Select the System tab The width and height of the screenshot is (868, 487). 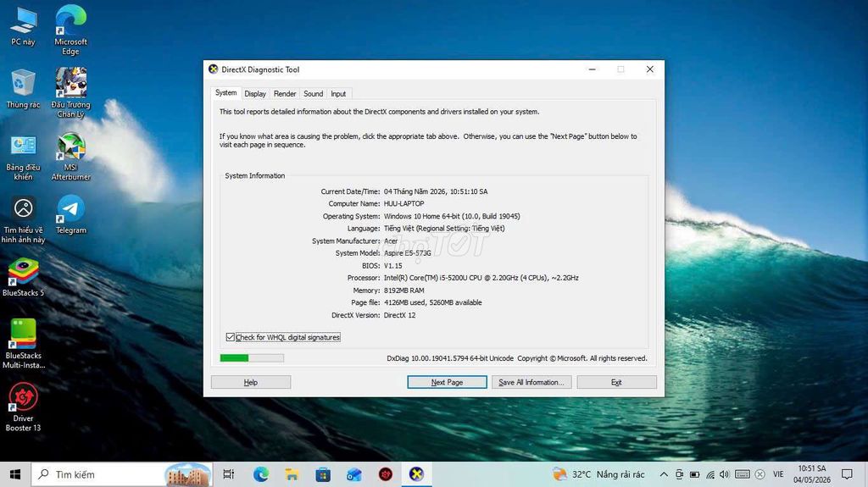click(x=225, y=93)
